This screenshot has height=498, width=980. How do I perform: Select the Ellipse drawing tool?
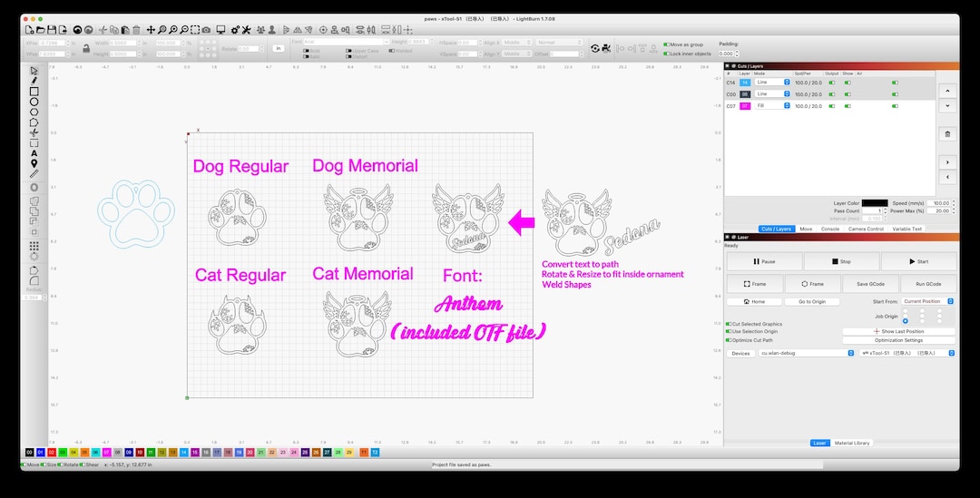pos(34,102)
